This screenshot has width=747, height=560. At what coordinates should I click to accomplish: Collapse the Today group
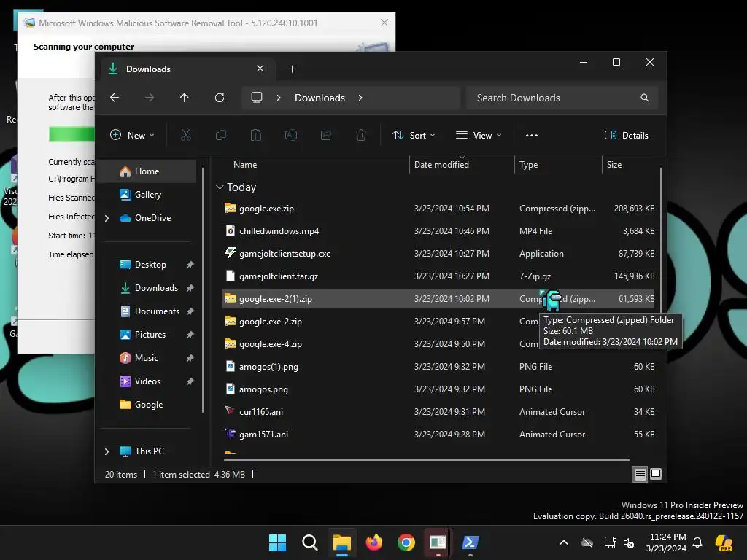pos(220,187)
